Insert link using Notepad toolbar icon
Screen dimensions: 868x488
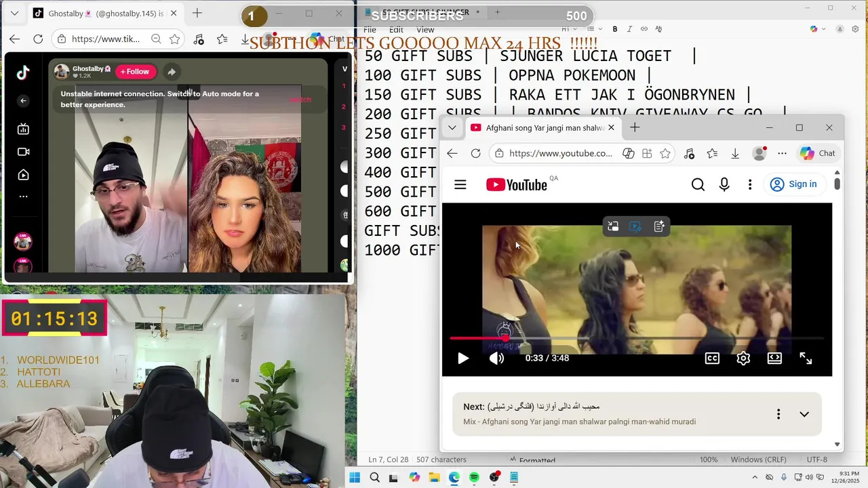(644, 29)
